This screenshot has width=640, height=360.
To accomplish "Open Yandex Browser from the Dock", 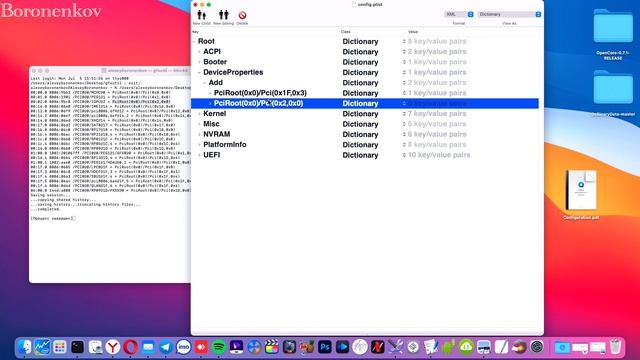I will click(113, 347).
